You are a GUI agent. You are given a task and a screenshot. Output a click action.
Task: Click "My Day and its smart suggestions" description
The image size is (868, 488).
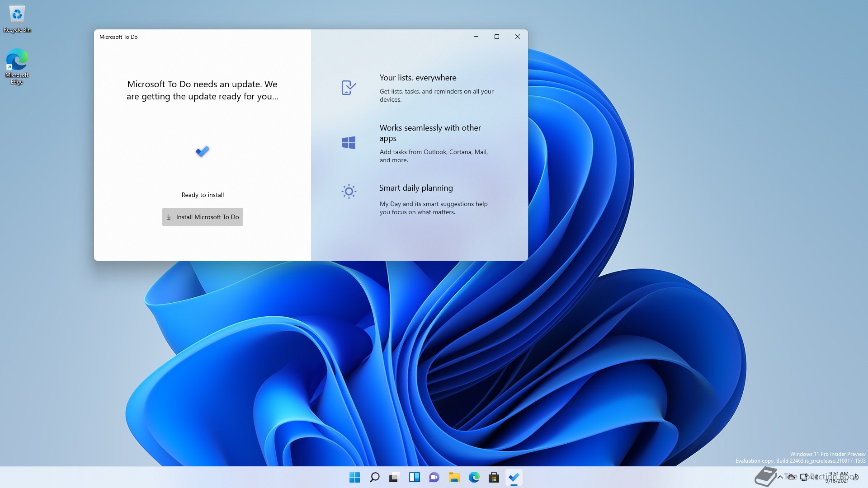click(434, 208)
